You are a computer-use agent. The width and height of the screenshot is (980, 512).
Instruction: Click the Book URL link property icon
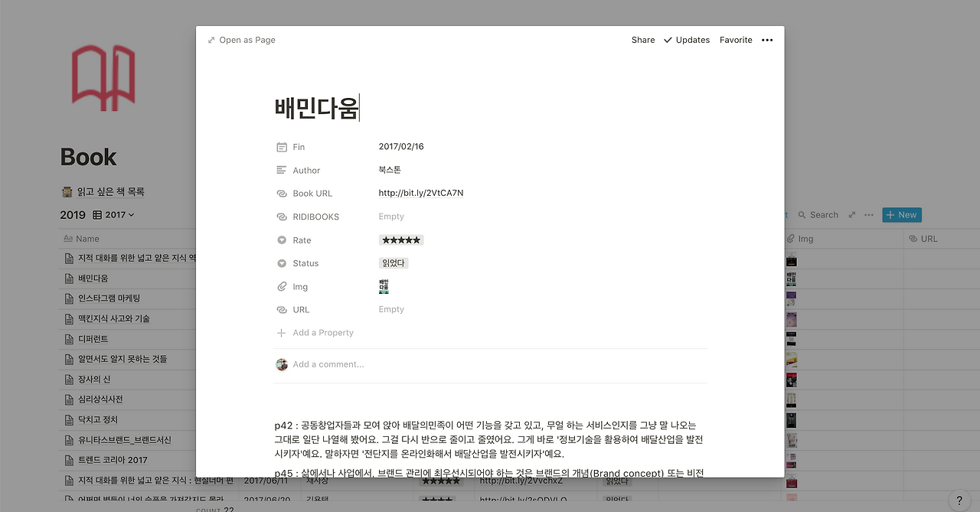point(282,194)
